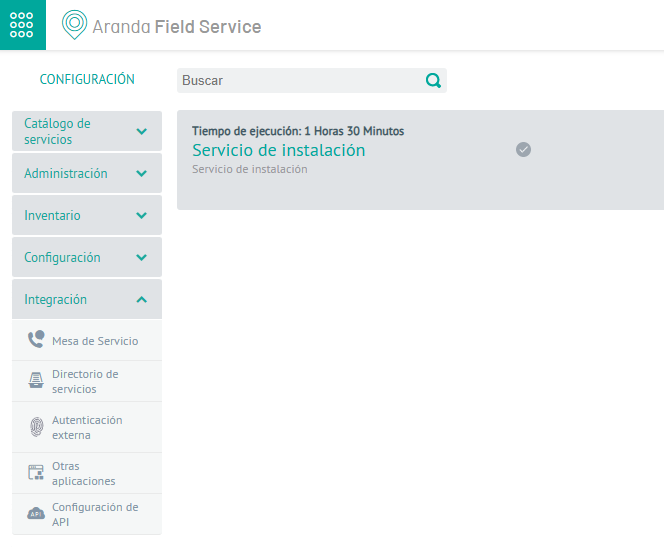The width and height of the screenshot is (664, 548).
Task: Open Mesa de Servicio menu item
Action: (x=87, y=340)
